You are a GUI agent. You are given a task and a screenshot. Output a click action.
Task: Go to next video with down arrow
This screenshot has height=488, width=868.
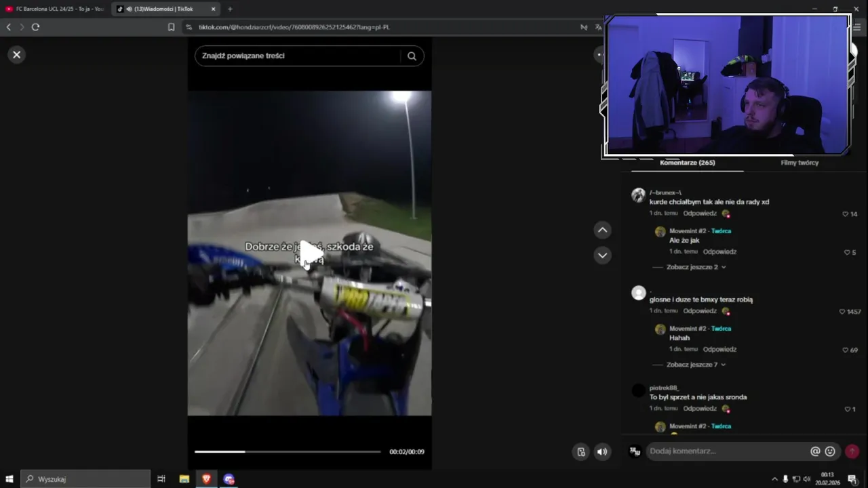[x=602, y=255]
